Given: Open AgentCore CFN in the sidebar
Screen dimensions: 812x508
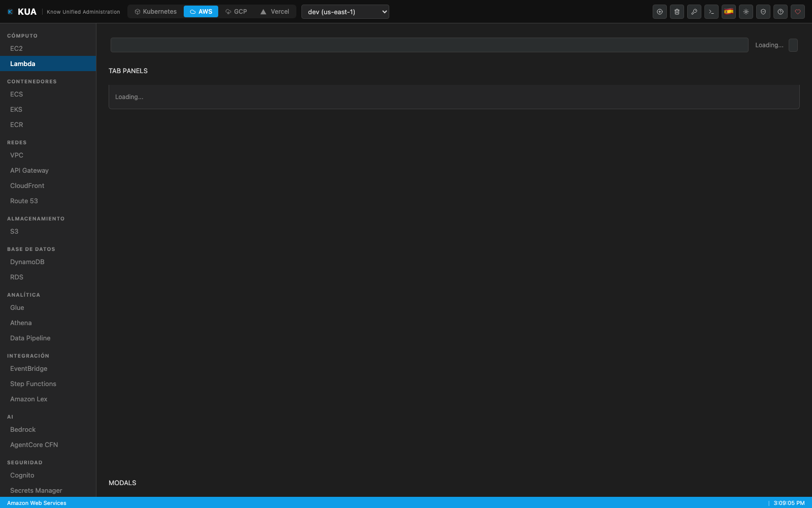Looking at the screenshot, I should (48, 445).
